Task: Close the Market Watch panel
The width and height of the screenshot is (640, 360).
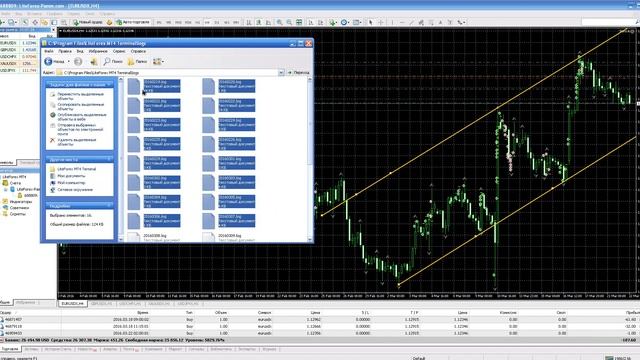Action: click(53, 30)
